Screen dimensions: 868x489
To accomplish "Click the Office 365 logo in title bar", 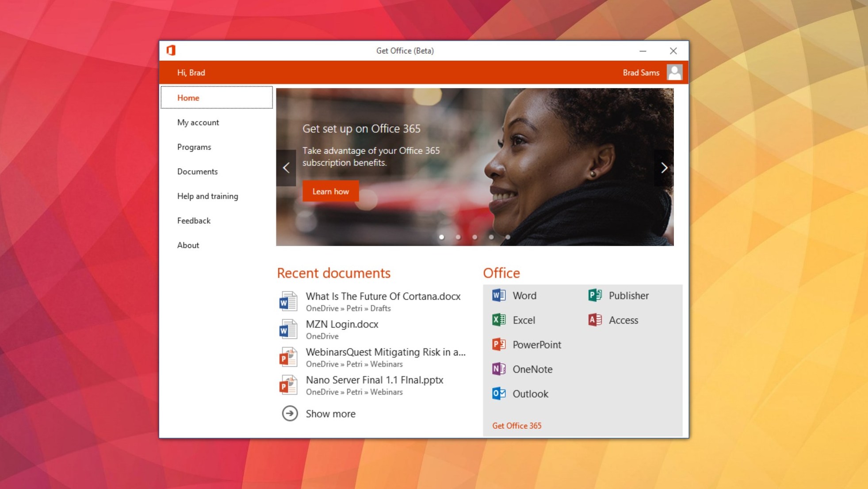I will tap(171, 50).
